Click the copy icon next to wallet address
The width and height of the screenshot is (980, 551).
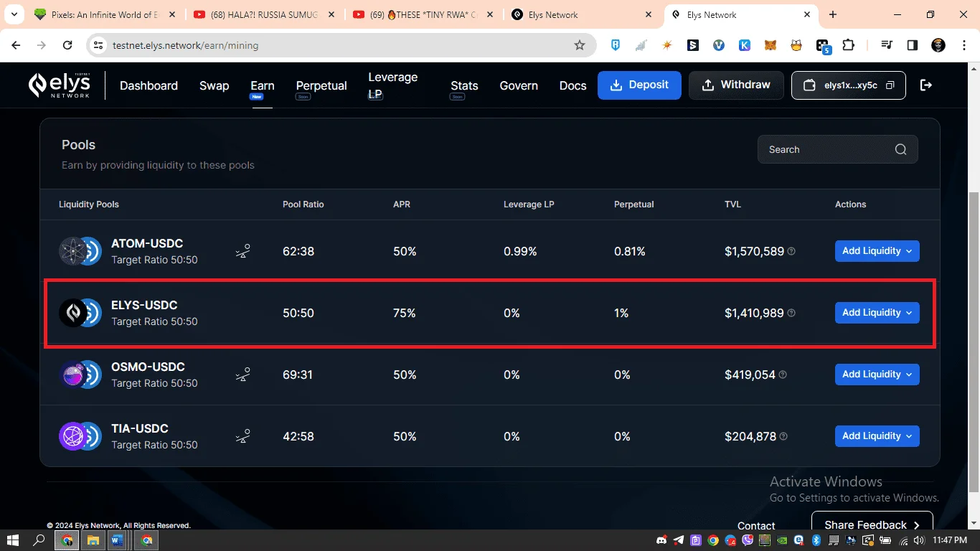click(890, 85)
